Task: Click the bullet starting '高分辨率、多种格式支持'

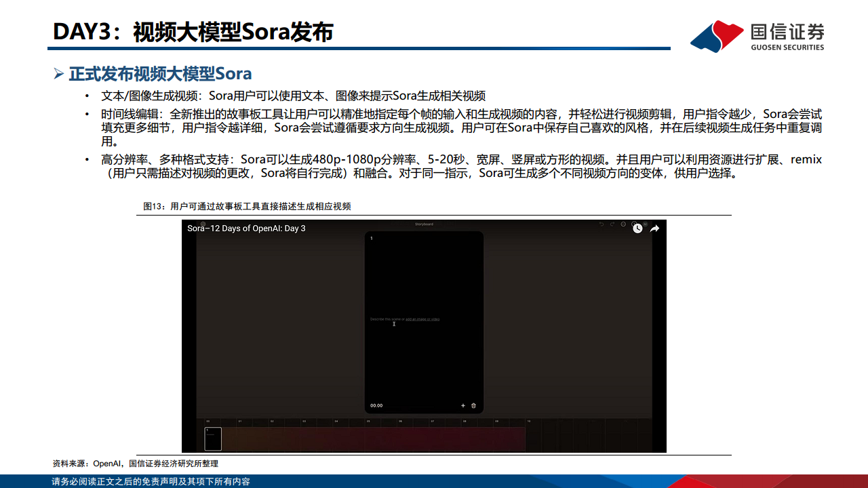Action: point(461,166)
